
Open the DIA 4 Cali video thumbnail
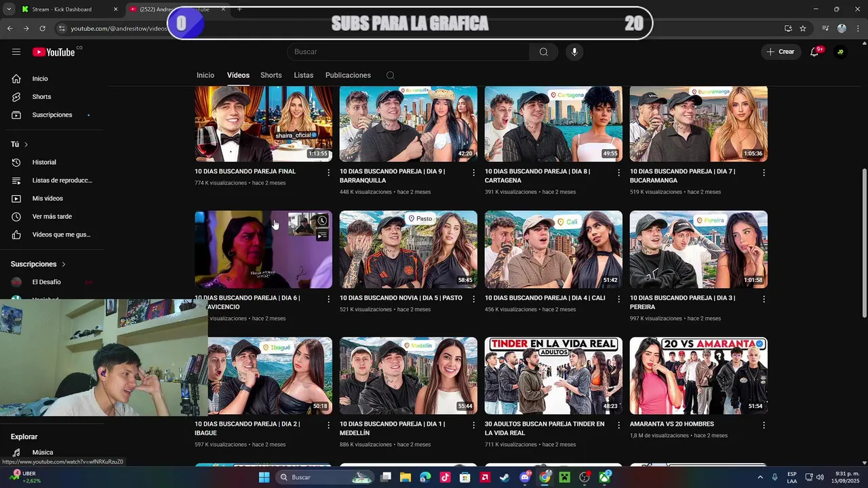tap(553, 249)
